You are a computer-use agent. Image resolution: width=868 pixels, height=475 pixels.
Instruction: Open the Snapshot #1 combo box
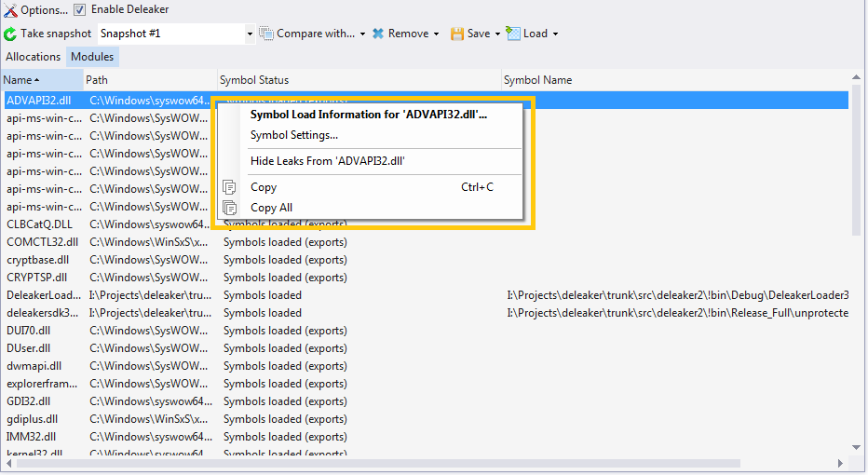coord(176,34)
